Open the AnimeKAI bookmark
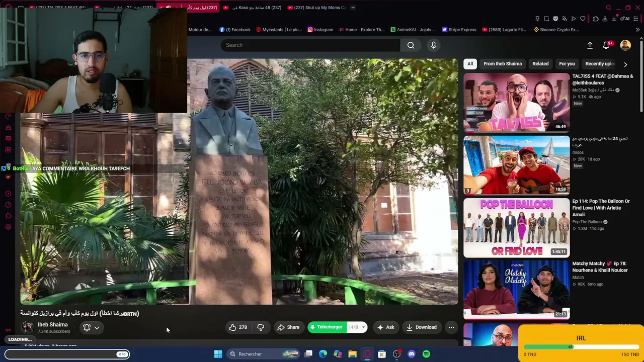 coord(413,30)
